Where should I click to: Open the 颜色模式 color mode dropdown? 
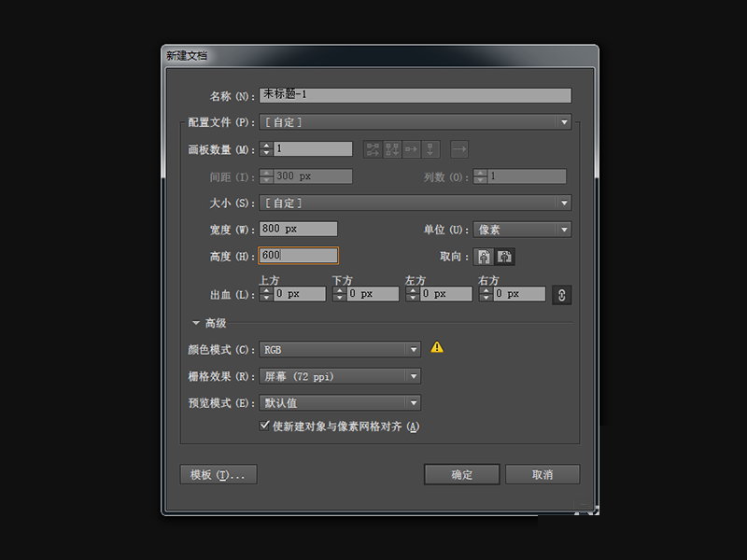click(340, 350)
